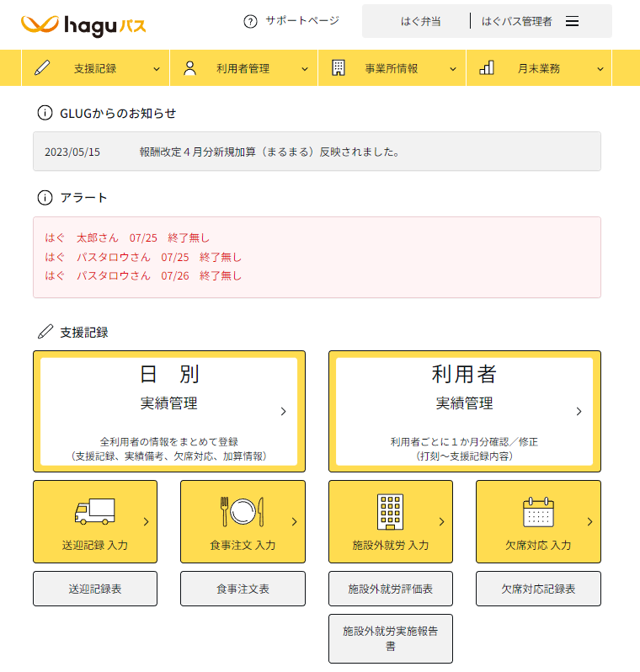Click the plate and cutlery meal icon
The width and height of the screenshot is (640, 672).
click(242, 511)
